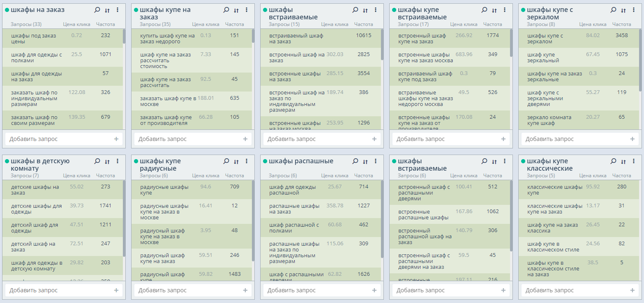The width and height of the screenshot is (644, 303).
Task: Toggle green status dot of "шкафы купе радиусные"
Action: [136, 161]
